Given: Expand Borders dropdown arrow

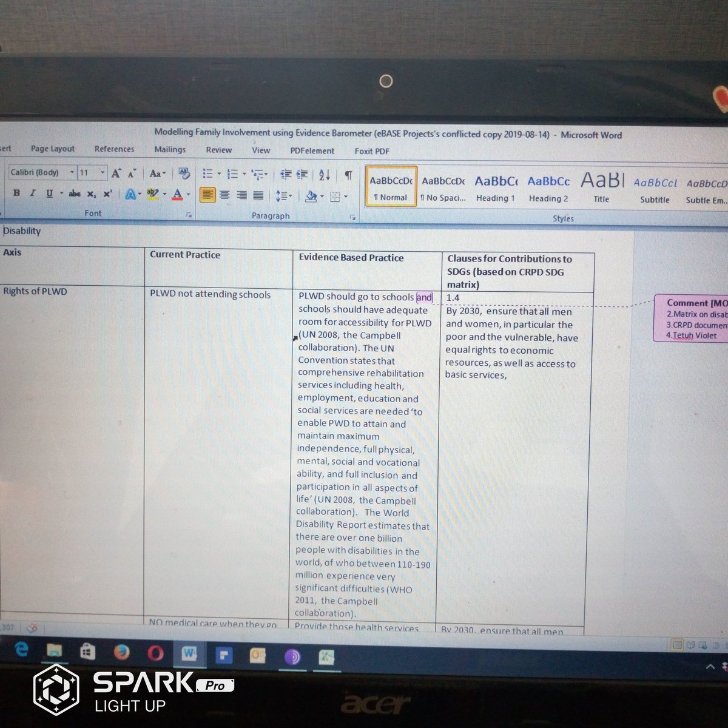Looking at the screenshot, I should [346, 197].
